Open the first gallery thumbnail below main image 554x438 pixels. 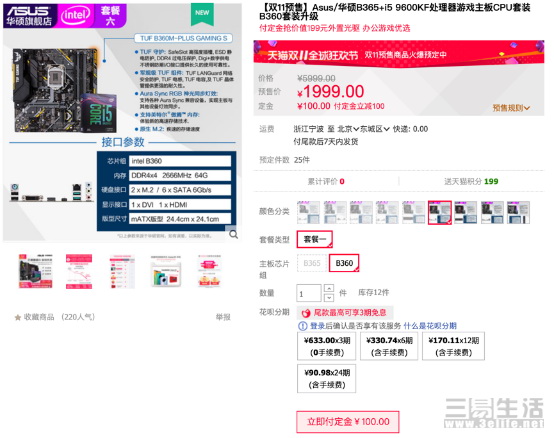tap(36, 271)
